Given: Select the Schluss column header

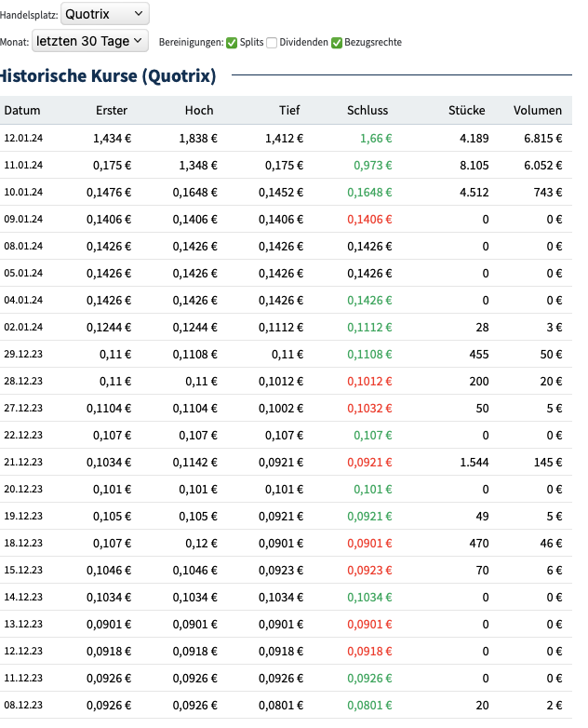Looking at the screenshot, I should [x=367, y=110].
